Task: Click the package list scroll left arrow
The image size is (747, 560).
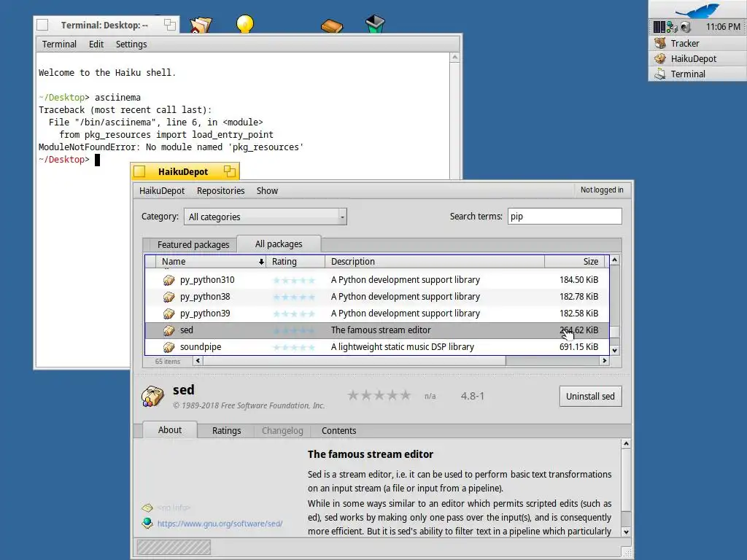Action: pyautogui.click(x=198, y=361)
